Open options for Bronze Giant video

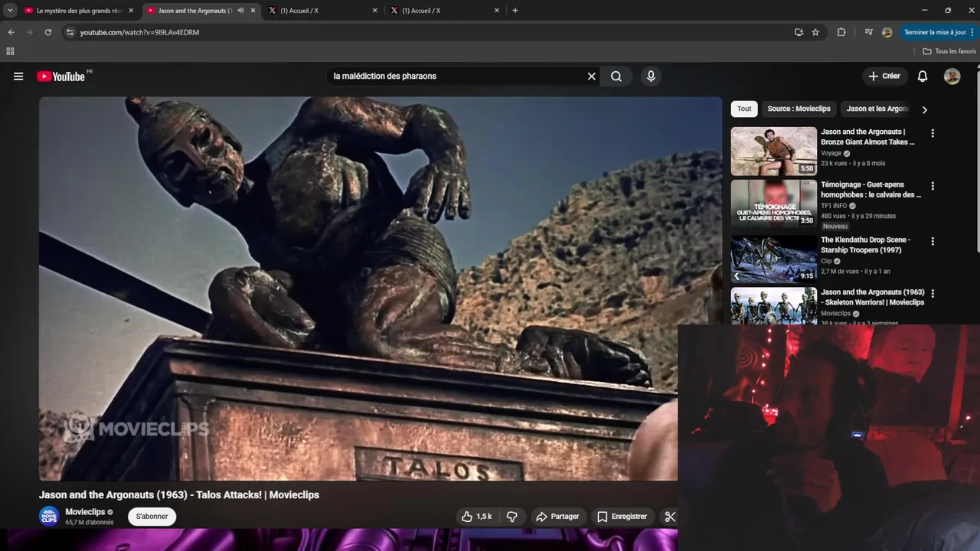coord(932,133)
